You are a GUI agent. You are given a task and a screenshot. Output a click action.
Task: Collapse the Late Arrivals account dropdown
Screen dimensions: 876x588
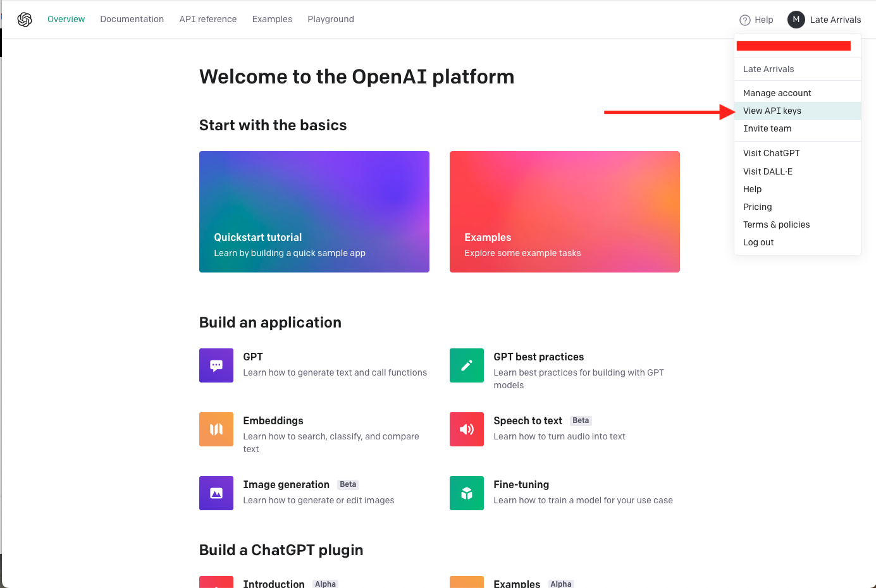835,20
